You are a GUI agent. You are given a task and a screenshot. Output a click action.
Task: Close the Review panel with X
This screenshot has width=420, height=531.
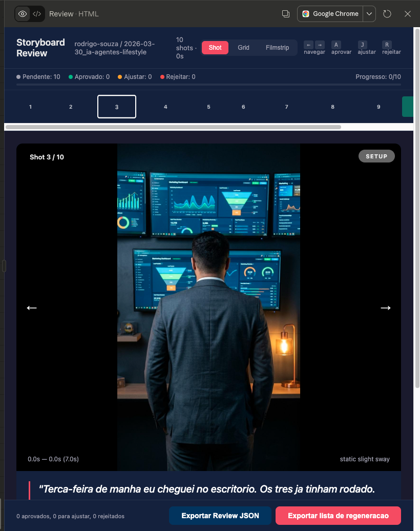[408, 14]
